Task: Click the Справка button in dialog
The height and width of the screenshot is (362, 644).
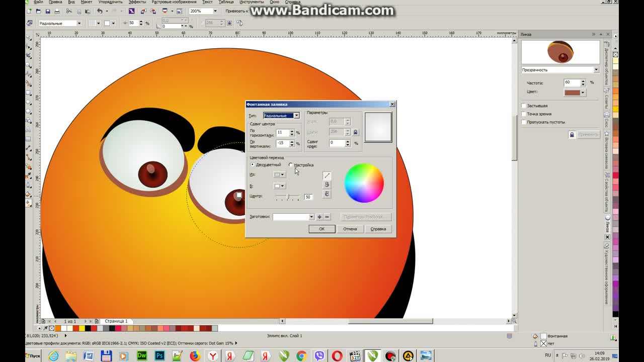Action: (x=378, y=229)
